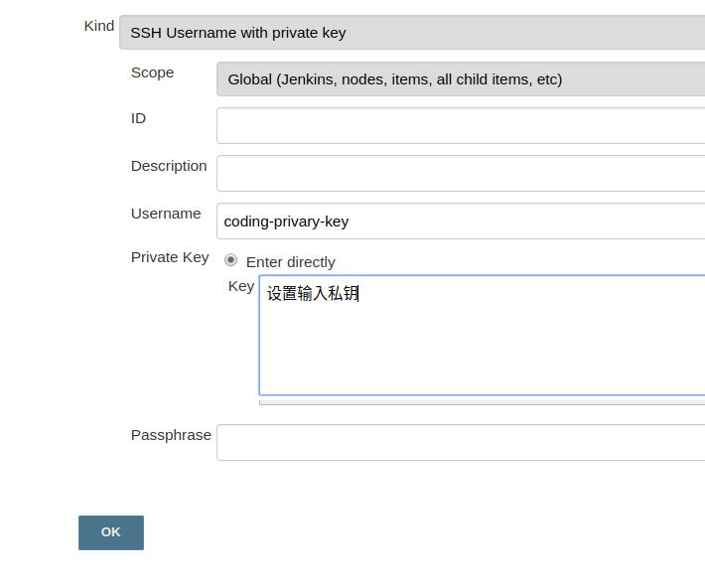Click the text 设置输入私钥 in Key box
The height and width of the screenshot is (588, 705).
[312, 294]
